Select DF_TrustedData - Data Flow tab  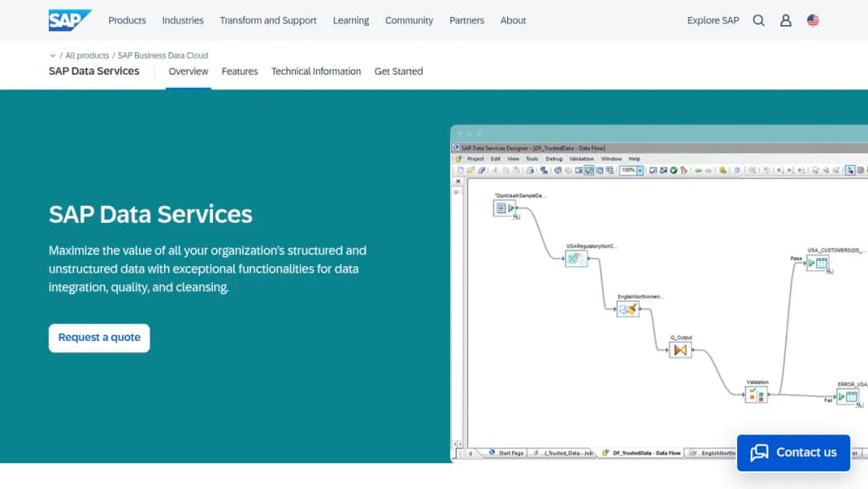click(641, 453)
